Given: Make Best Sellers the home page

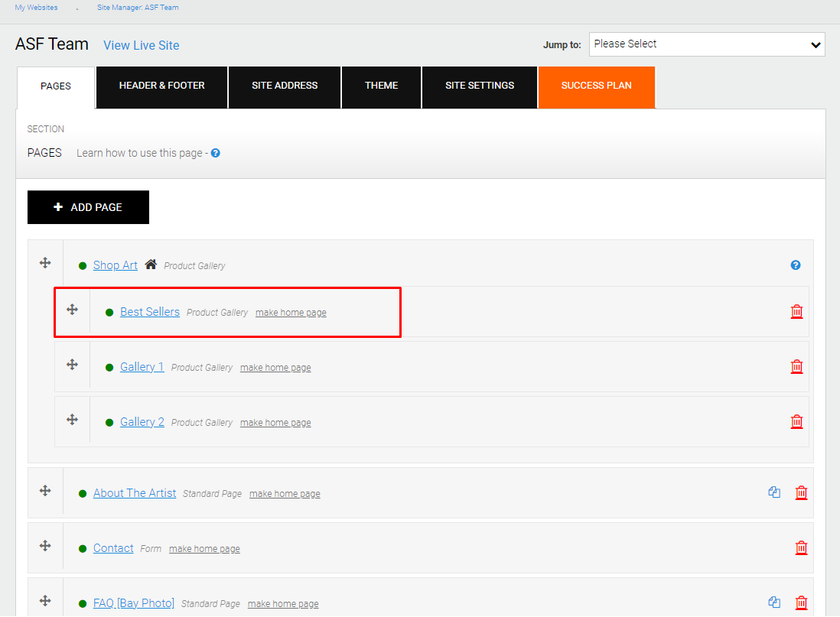Looking at the screenshot, I should [291, 313].
